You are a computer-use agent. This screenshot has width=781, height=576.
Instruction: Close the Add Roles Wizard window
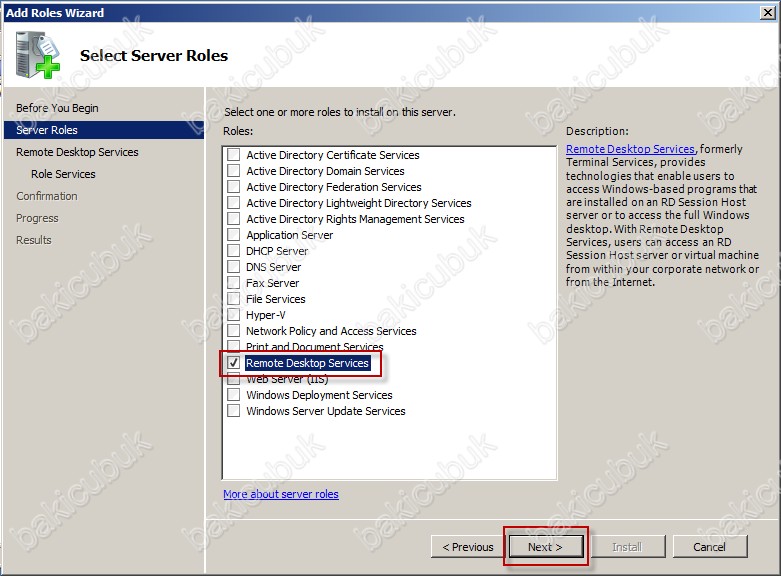(x=768, y=12)
